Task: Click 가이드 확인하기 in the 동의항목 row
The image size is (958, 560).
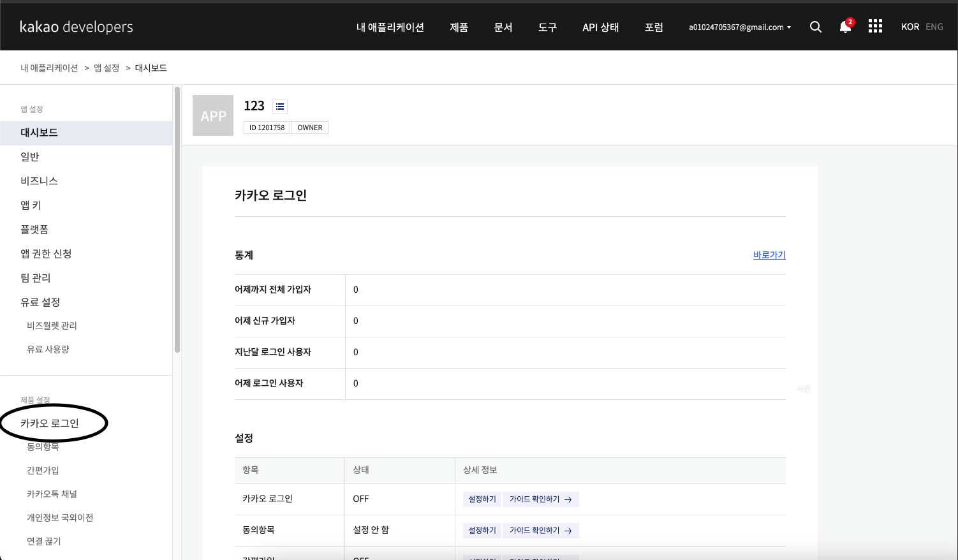Action: (541, 531)
